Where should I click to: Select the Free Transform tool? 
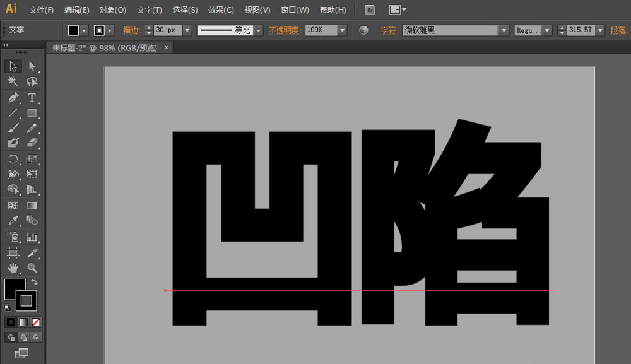coord(32,174)
